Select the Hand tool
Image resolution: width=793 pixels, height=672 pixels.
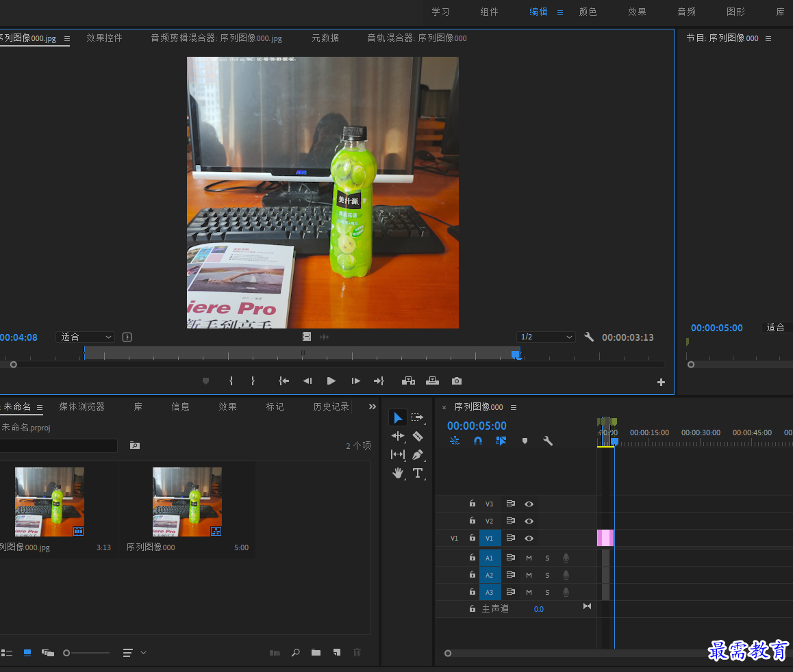tap(397, 474)
